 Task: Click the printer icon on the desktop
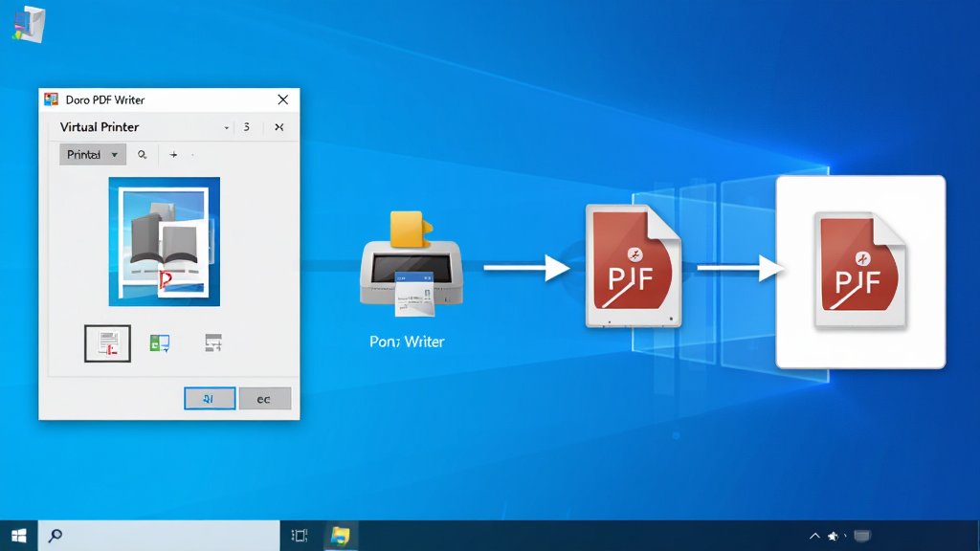(412, 264)
